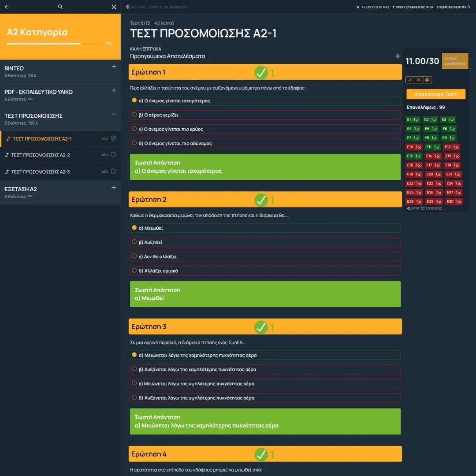Click the Ερώτηση 3 header bar
Viewport: 476px width, 476px height.
[x=265, y=327]
